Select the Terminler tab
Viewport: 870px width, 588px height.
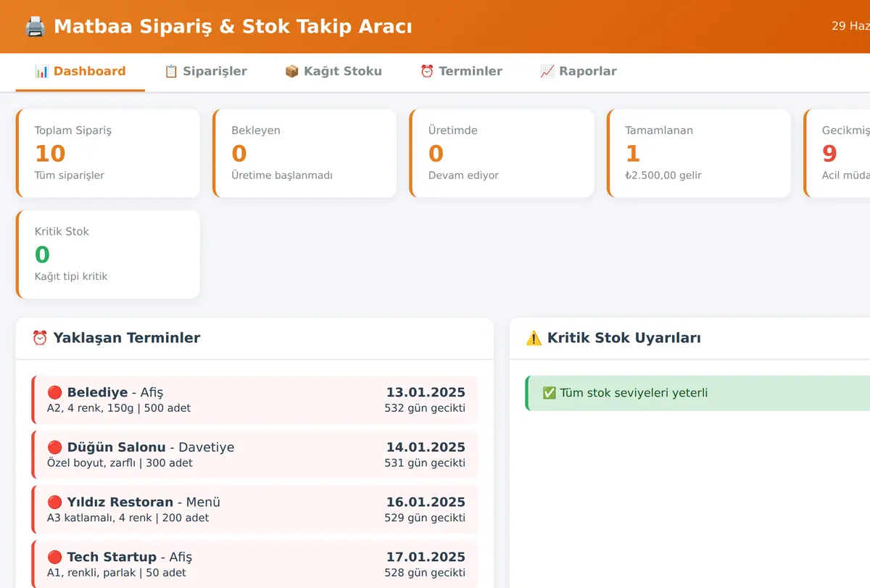pos(461,72)
